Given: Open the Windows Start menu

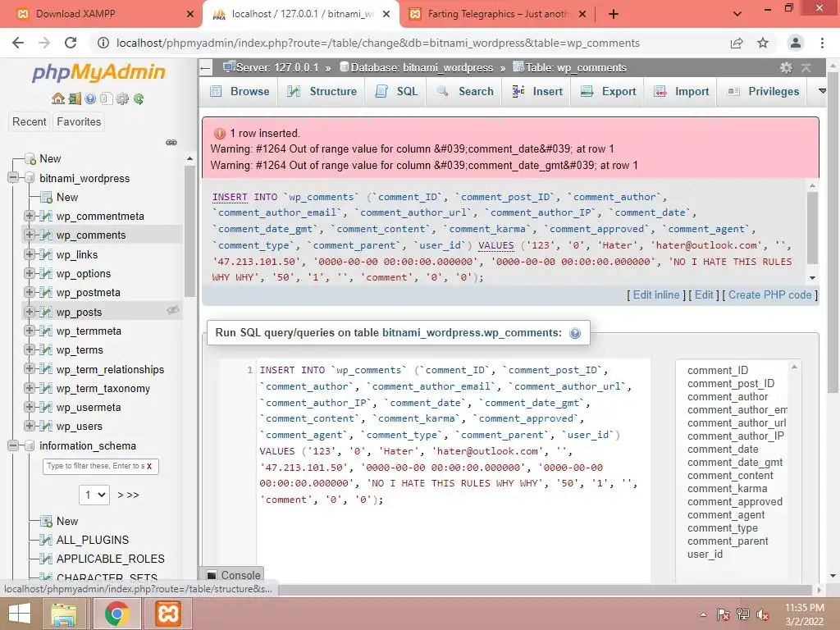Looking at the screenshot, I should click(20, 614).
